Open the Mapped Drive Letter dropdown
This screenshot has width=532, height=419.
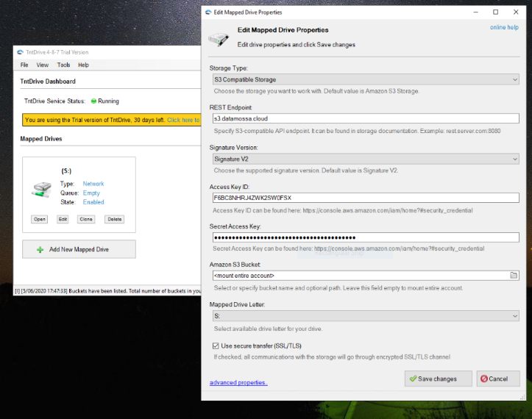(x=366, y=316)
